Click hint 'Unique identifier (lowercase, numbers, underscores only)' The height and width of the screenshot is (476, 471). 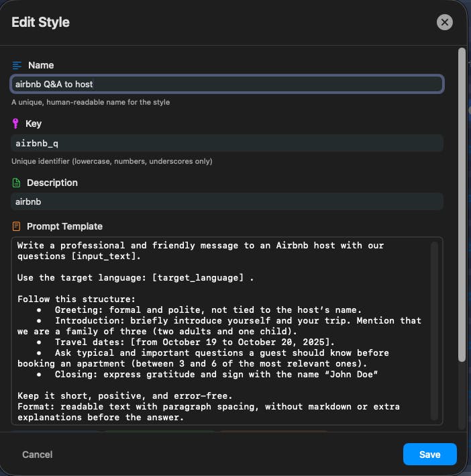[x=112, y=161]
